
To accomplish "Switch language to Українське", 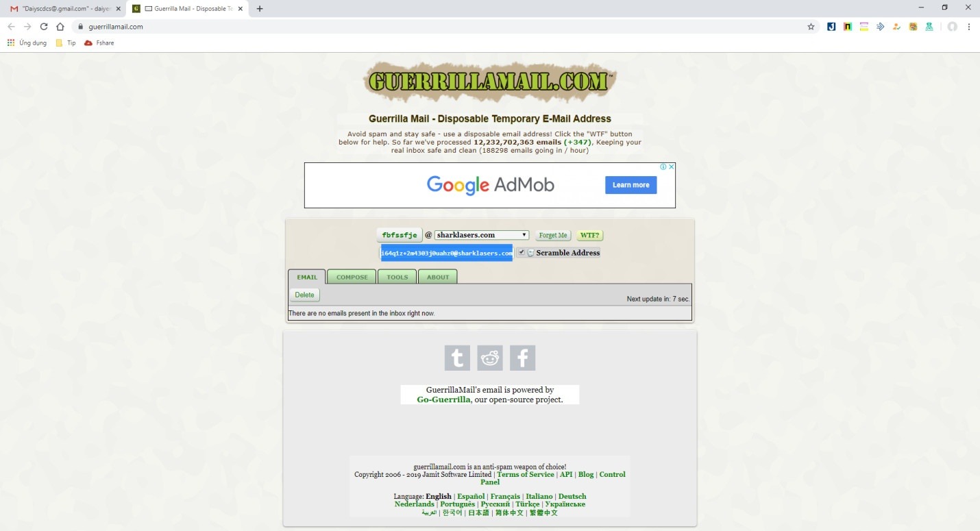I will (x=565, y=504).
